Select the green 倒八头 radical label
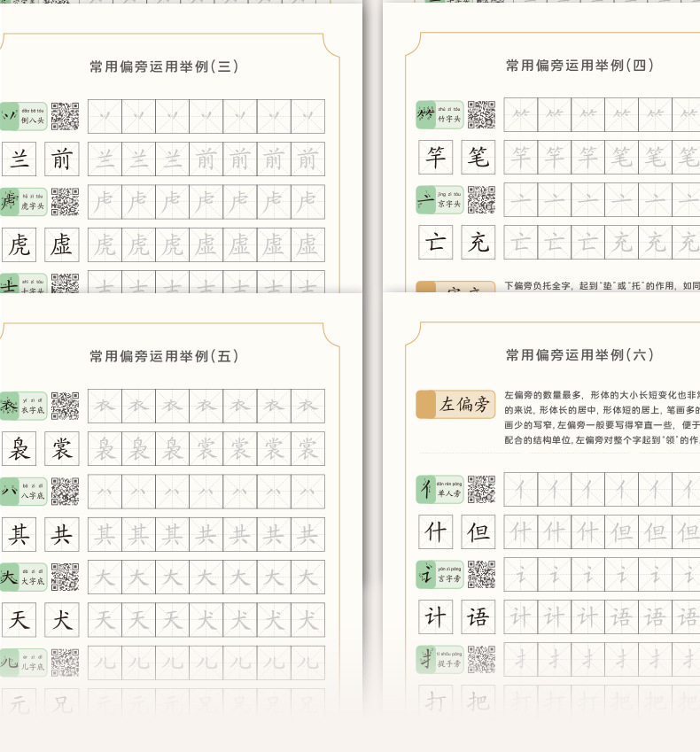Image resolution: width=700 pixels, height=752 pixels. pos(24,116)
